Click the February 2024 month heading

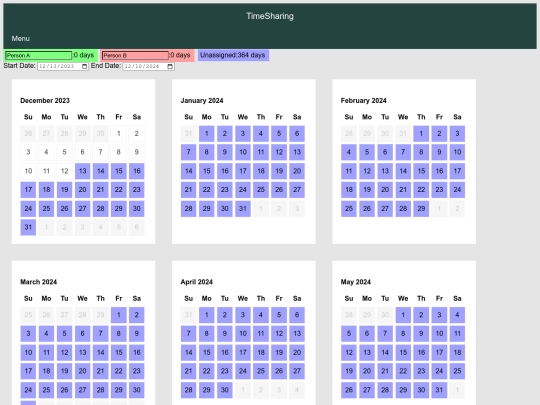coord(363,101)
